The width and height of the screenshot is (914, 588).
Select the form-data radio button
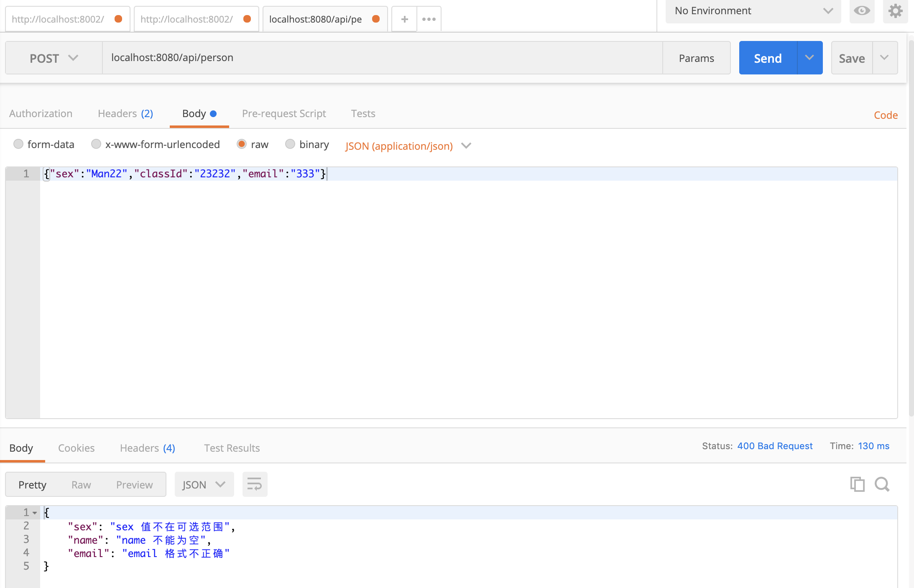[19, 145]
